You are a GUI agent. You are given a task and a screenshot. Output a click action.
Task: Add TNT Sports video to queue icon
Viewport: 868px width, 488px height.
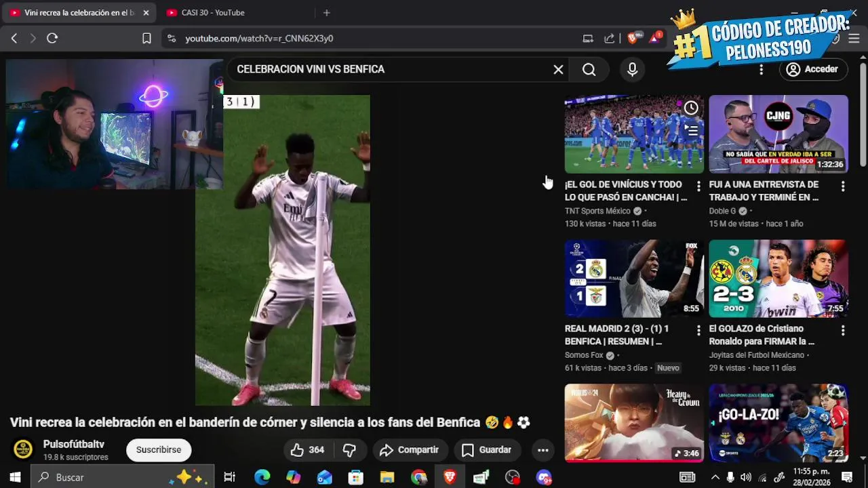pos(691,130)
